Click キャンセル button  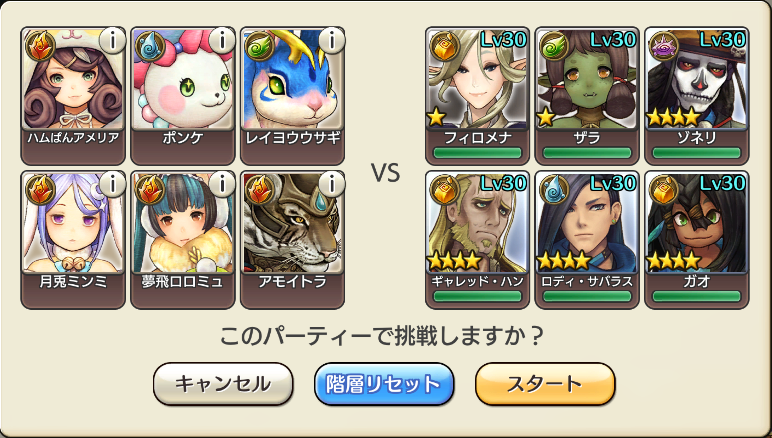[x=223, y=384]
